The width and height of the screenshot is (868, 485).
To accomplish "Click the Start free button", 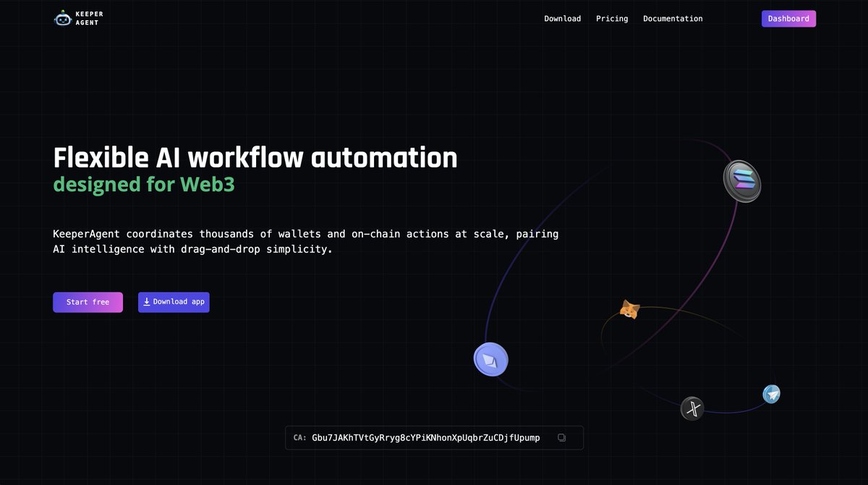I will click(x=88, y=302).
